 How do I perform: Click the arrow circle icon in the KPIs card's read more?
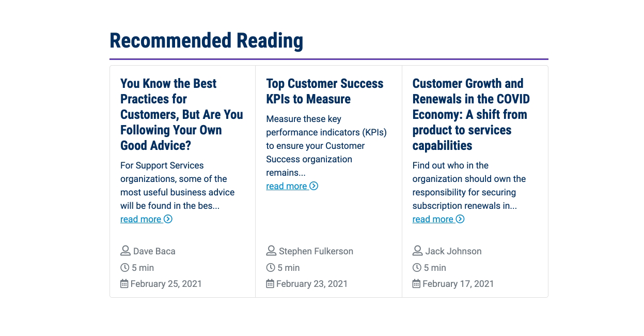(x=313, y=186)
